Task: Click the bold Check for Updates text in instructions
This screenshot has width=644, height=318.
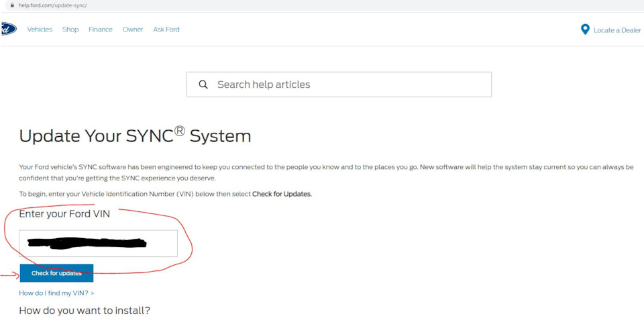Action: pyautogui.click(x=281, y=195)
